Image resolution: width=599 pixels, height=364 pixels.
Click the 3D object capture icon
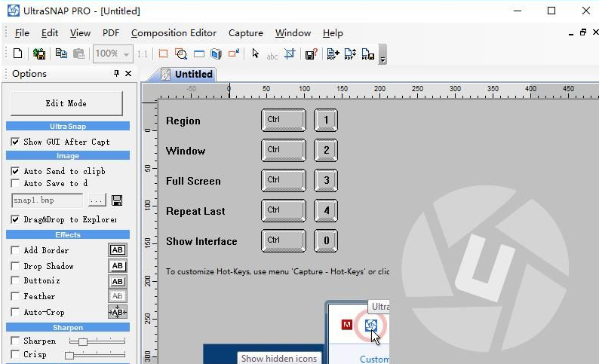click(x=217, y=54)
